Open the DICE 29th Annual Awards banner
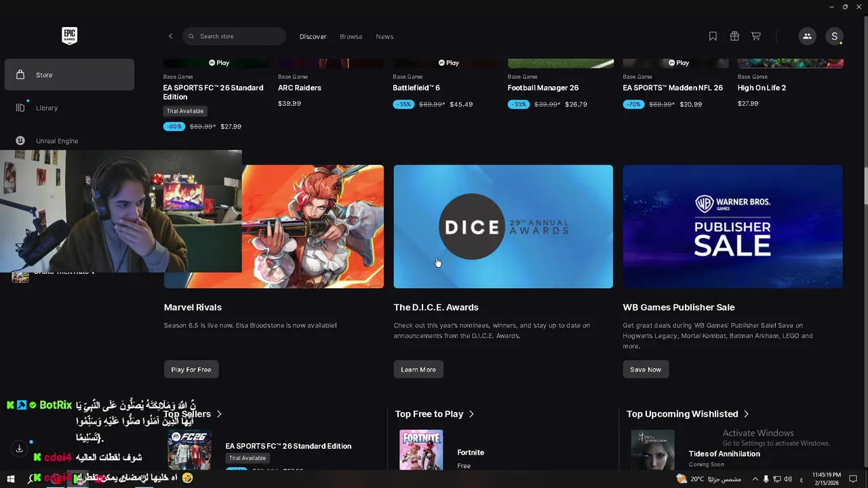The width and height of the screenshot is (868, 488). 503,226
